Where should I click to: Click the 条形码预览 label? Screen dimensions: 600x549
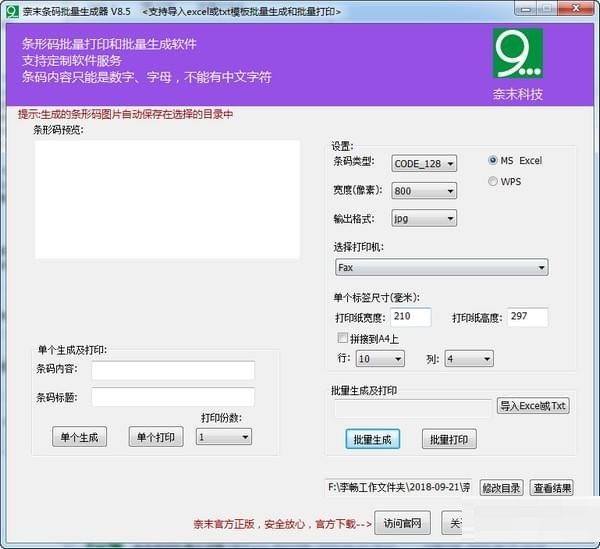tap(59, 130)
